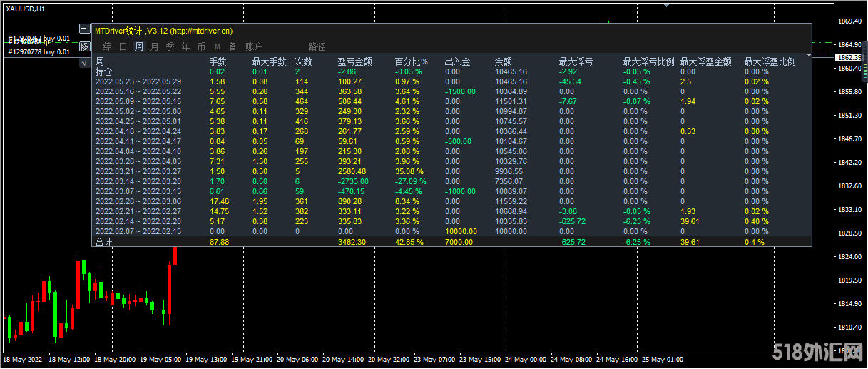Switch to the 账户 account tab
The width and height of the screenshot is (868, 369).
[254, 46]
